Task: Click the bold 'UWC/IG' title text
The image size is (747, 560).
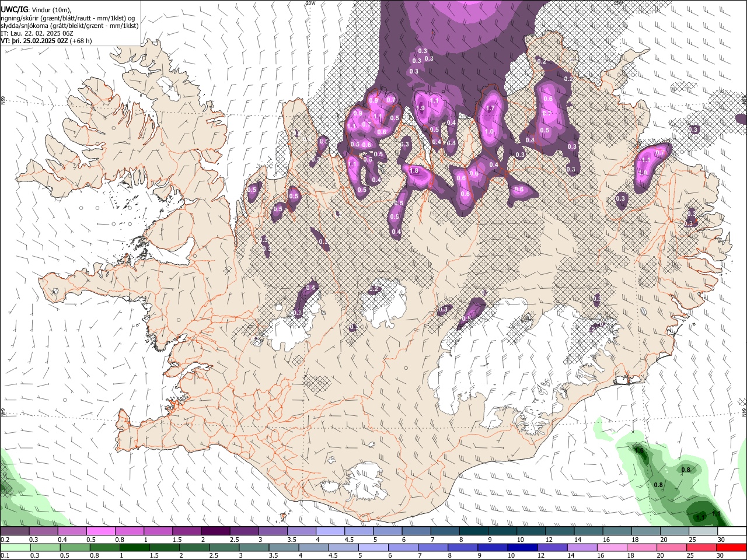Action: [x=14, y=9]
